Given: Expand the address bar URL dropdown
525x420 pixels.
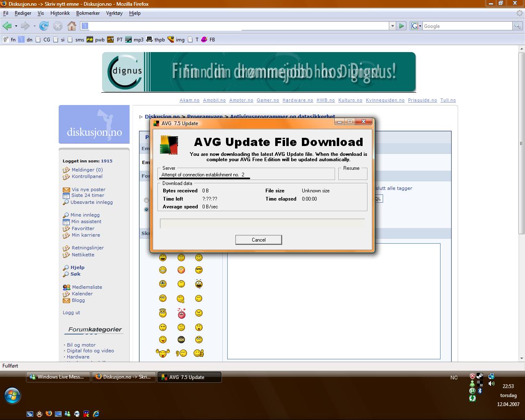Looking at the screenshot, I should pos(393,26).
